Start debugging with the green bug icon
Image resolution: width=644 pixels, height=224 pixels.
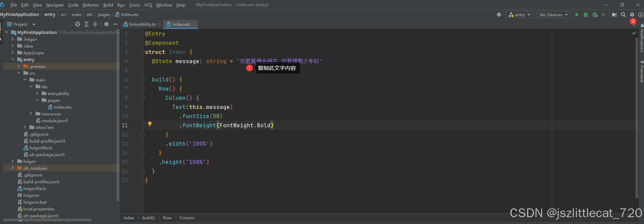[586, 15]
